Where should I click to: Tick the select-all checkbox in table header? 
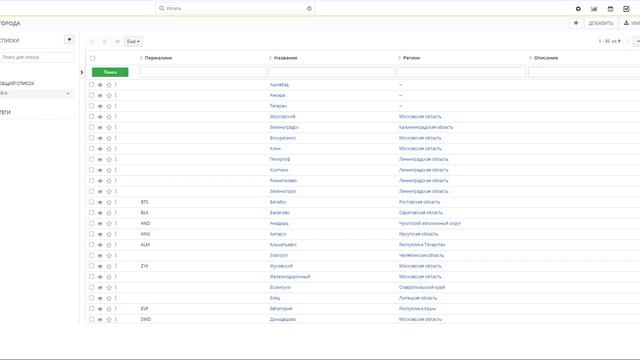click(93, 58)
